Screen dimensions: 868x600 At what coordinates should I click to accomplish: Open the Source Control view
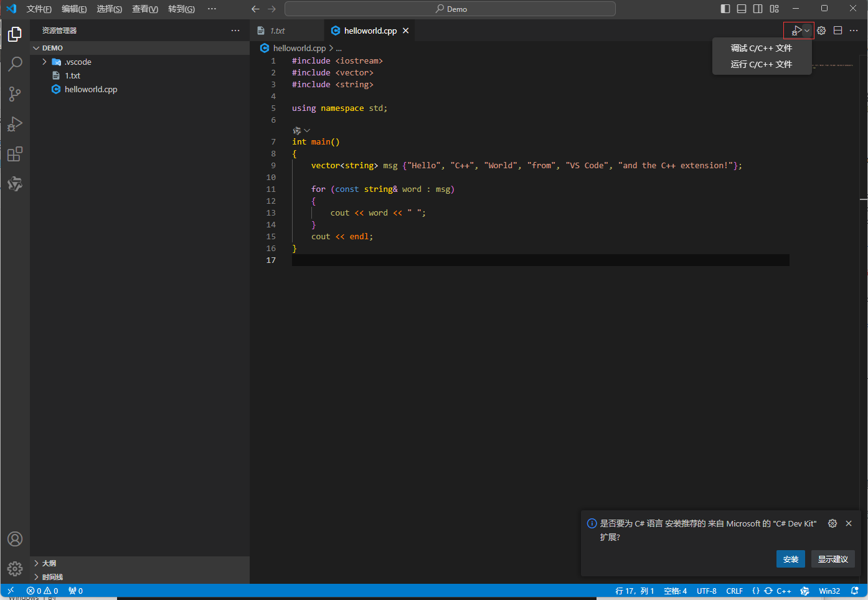click(15, 94)
